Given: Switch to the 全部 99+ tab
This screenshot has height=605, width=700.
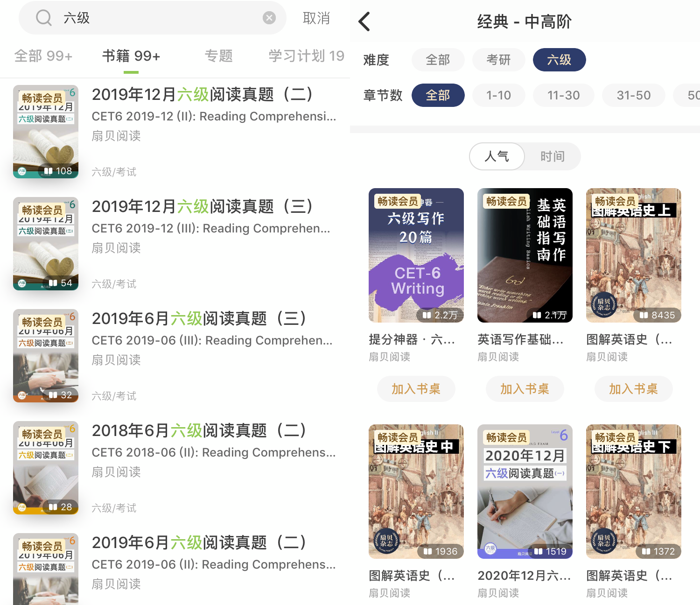Looking at the screenshot, I should coord(43,56).
